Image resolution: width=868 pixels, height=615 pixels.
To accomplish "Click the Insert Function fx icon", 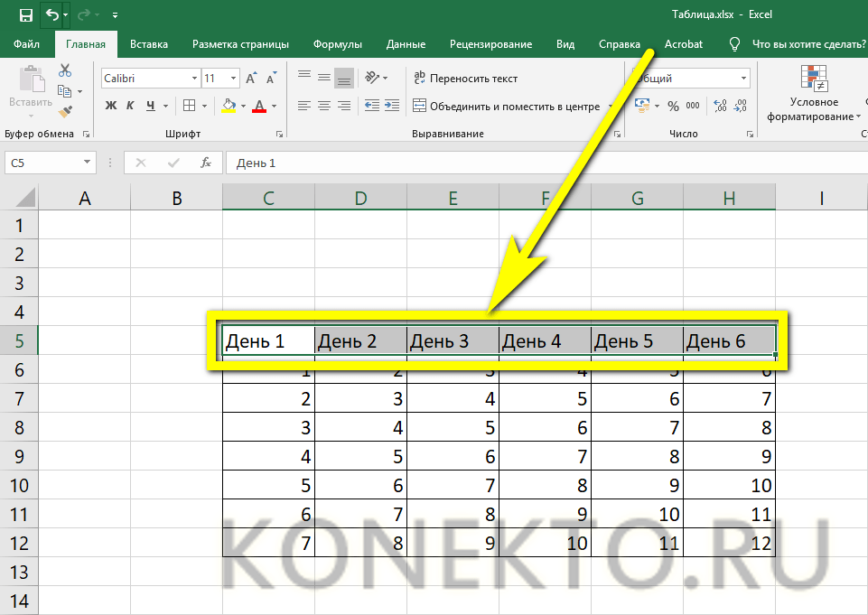I will [x=206, y=163].
